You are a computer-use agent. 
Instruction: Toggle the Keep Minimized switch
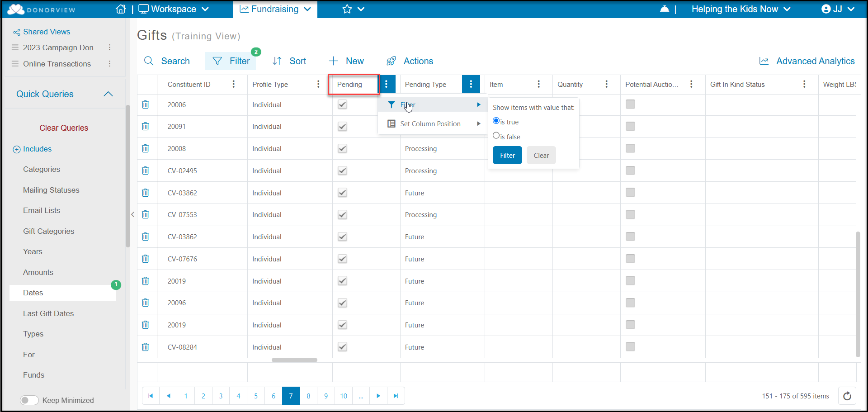point(29,400)
